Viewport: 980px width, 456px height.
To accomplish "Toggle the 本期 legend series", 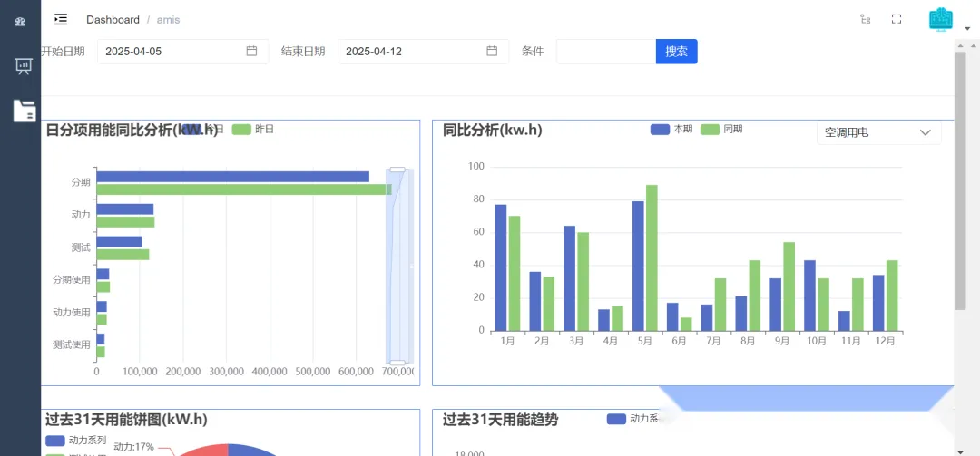I will [x=671, y=130].
